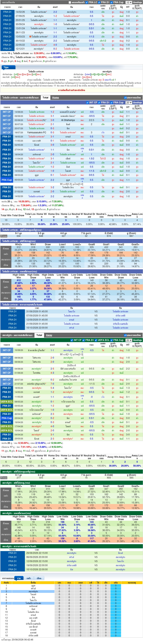The image size is (143, 644).
Task: Click the 47.80% High Odds Win value
Action: coord(18,283)
